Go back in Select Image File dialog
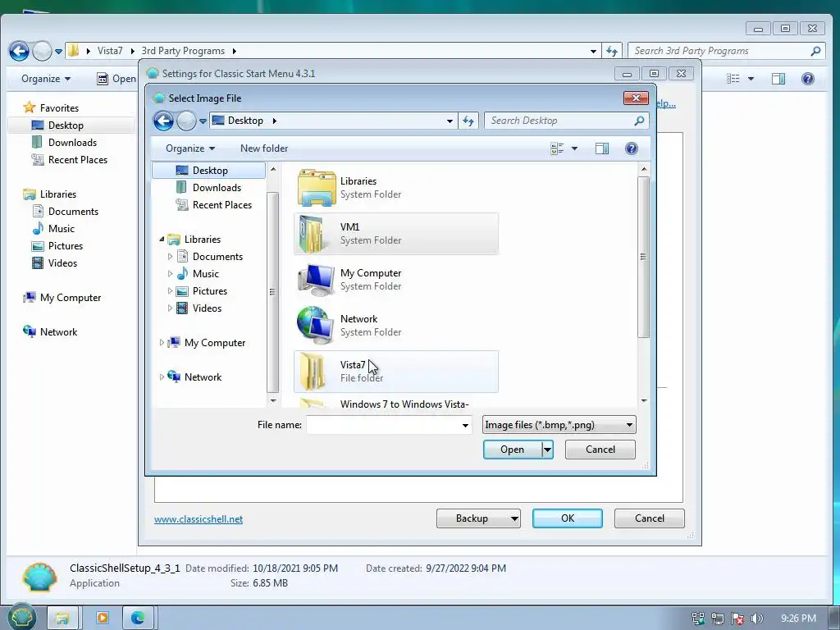This screenshot has width=840, height=630. pos(163,121)
